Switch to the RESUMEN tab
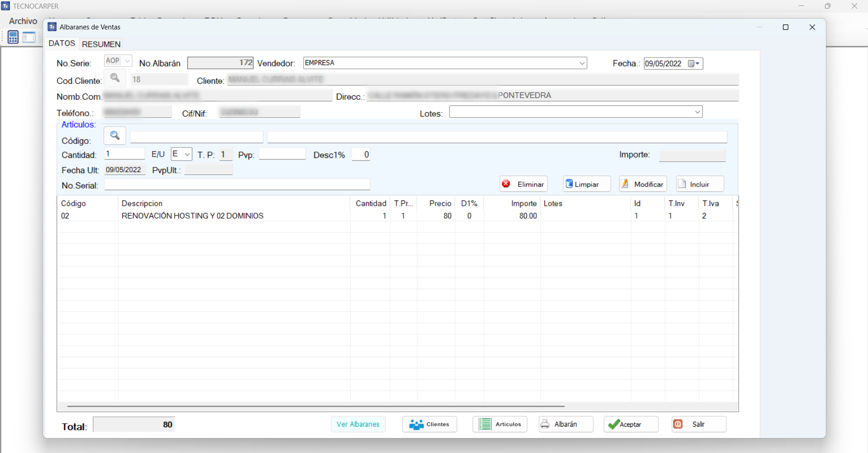The width and height of the screenshot is (868, 453). coord(101,44)
